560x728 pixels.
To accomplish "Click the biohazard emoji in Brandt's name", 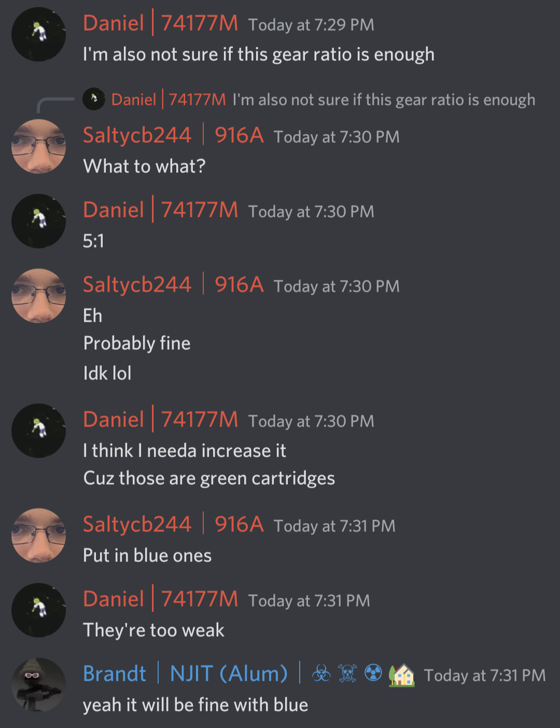I will pos(321,674).
